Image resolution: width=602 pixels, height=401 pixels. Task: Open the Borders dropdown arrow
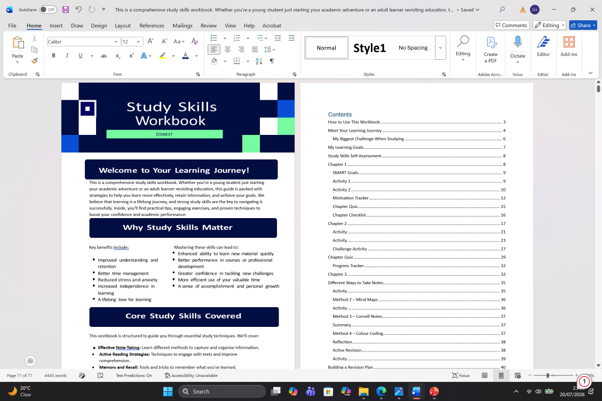[248, 61]
